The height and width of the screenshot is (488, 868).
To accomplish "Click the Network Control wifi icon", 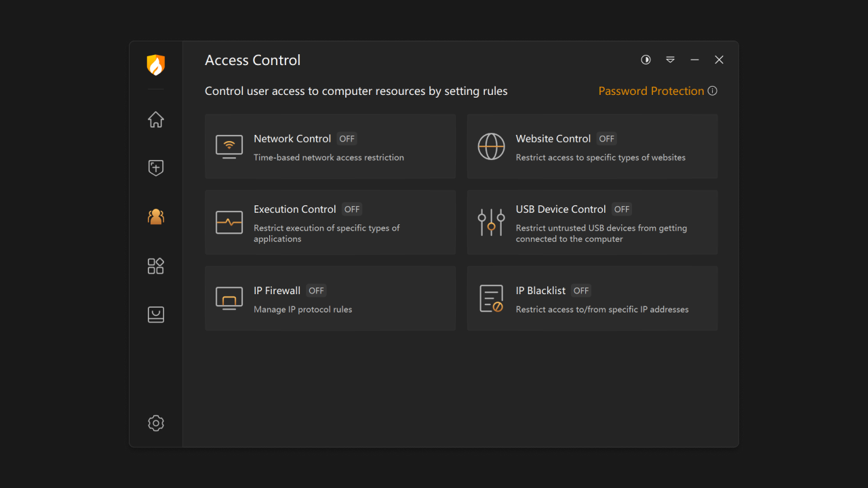I will (229, 146).
